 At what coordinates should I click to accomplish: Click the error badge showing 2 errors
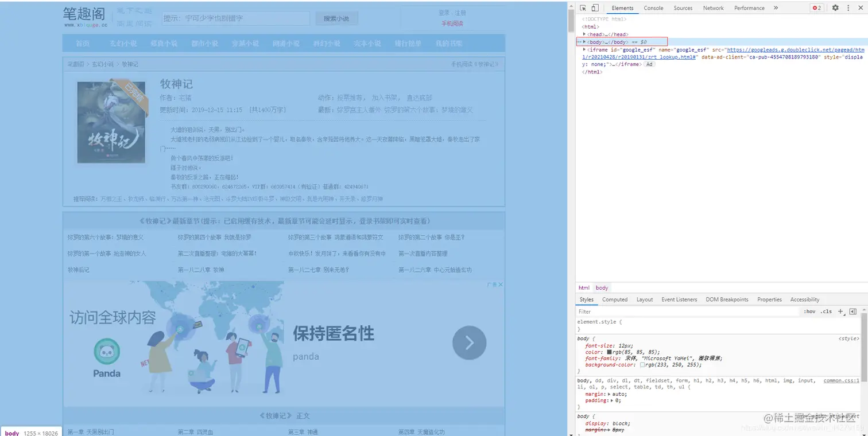pos(816,7)
